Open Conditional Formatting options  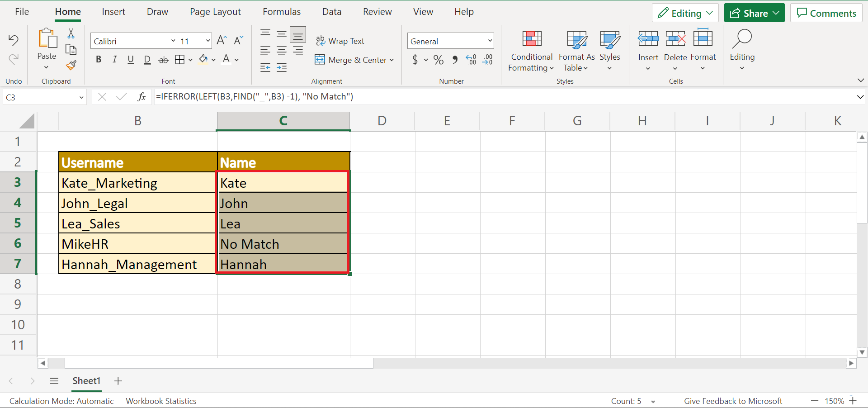(531, 51)
